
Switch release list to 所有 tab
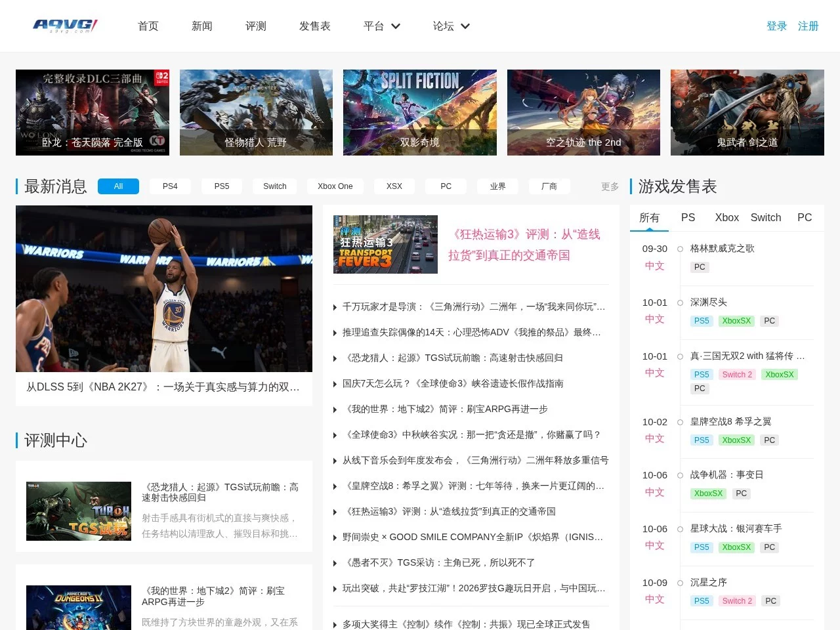pyautogui.click(x=649, y=218)
